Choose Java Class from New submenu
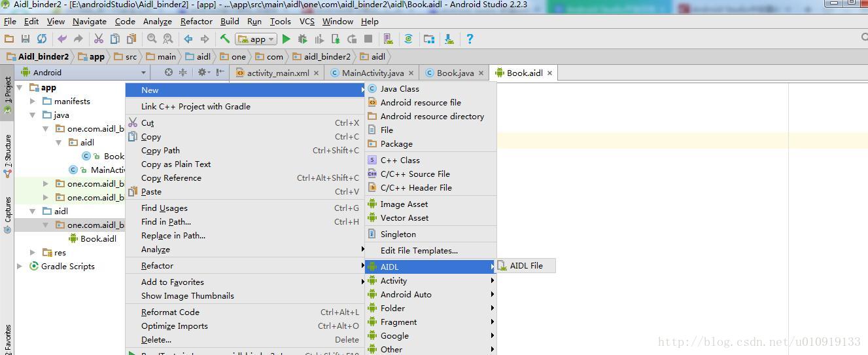 [x=430, y=88]
